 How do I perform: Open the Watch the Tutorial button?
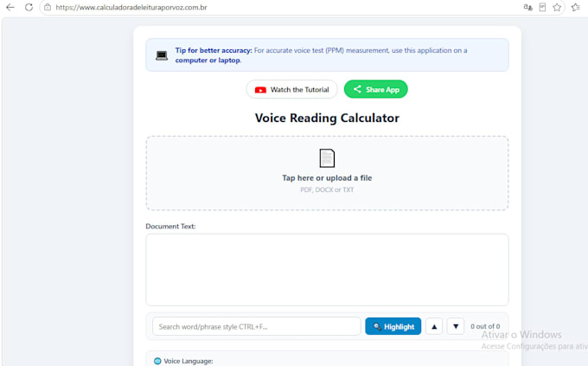coord(291,89)
